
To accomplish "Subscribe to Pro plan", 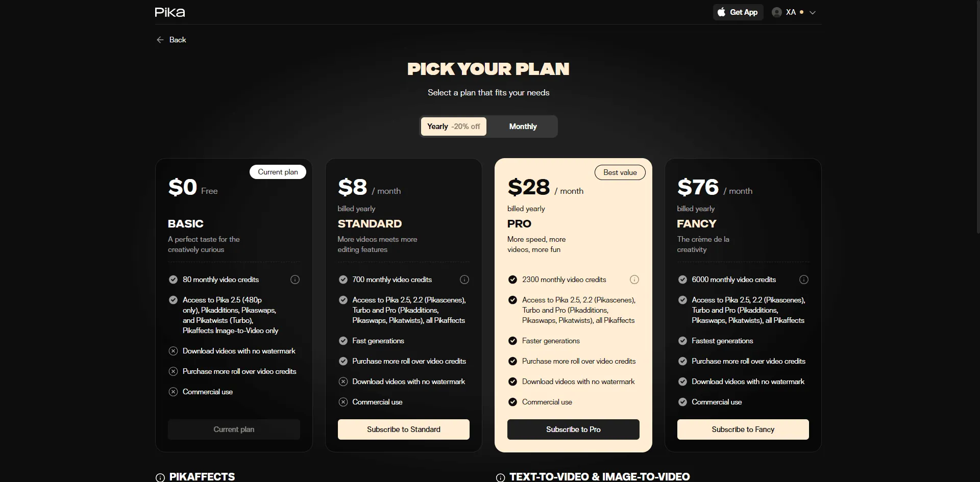I will tap(573, 429).
